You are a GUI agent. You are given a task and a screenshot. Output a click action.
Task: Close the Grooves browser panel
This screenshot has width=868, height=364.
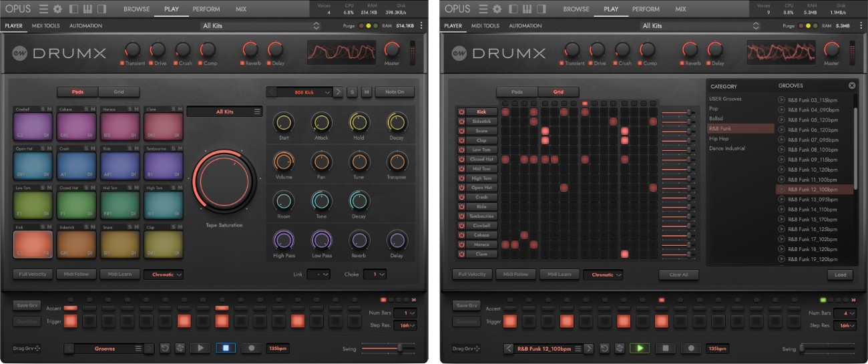point(852,85)
